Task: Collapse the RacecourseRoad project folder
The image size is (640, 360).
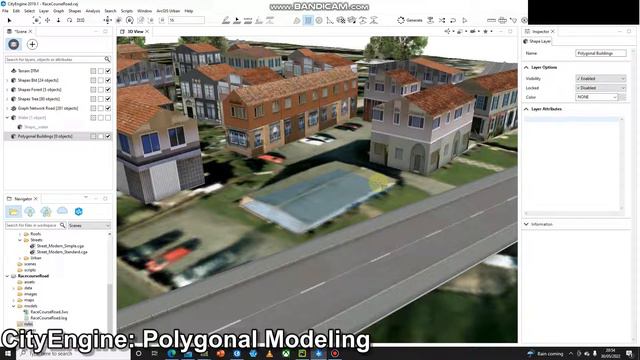Action: 7,276
